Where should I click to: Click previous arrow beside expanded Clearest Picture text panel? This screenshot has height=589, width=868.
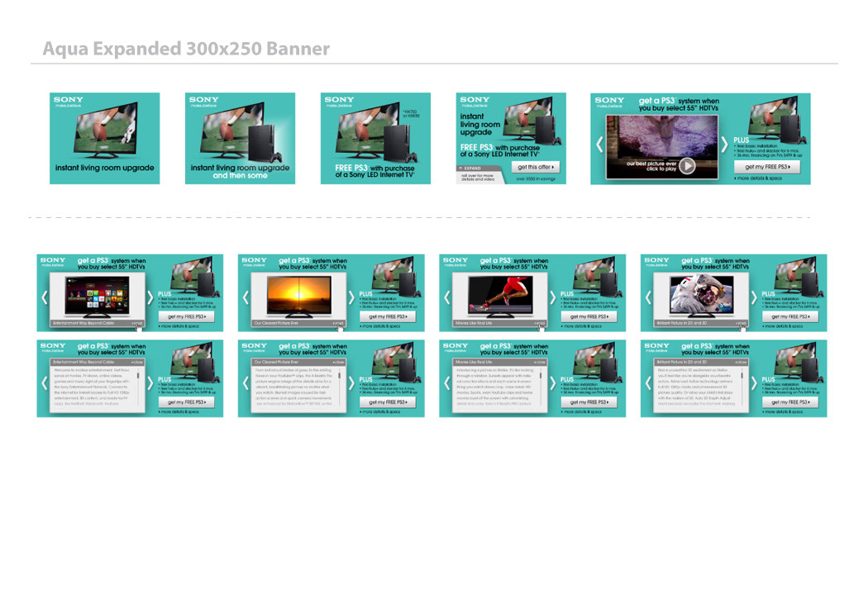246,382
